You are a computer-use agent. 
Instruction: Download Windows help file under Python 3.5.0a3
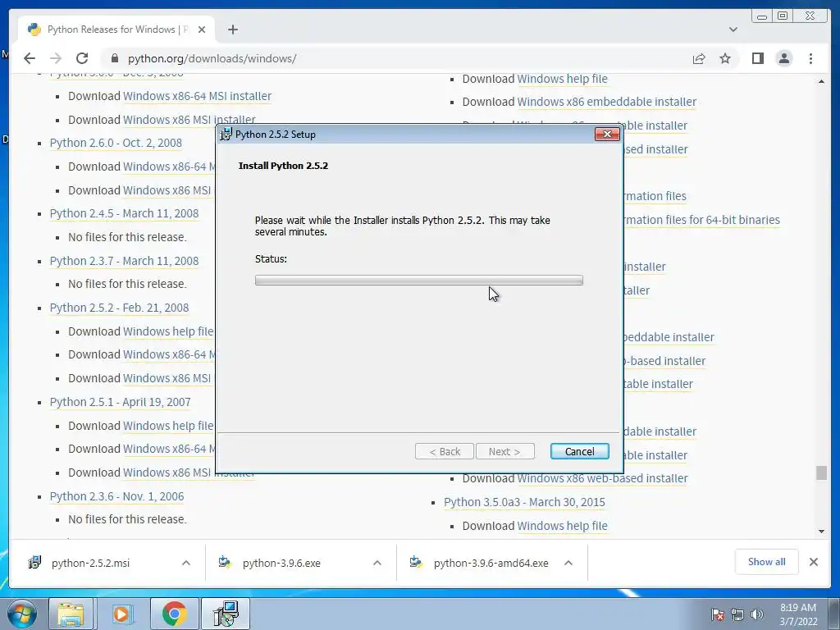[x=563, y=526]
